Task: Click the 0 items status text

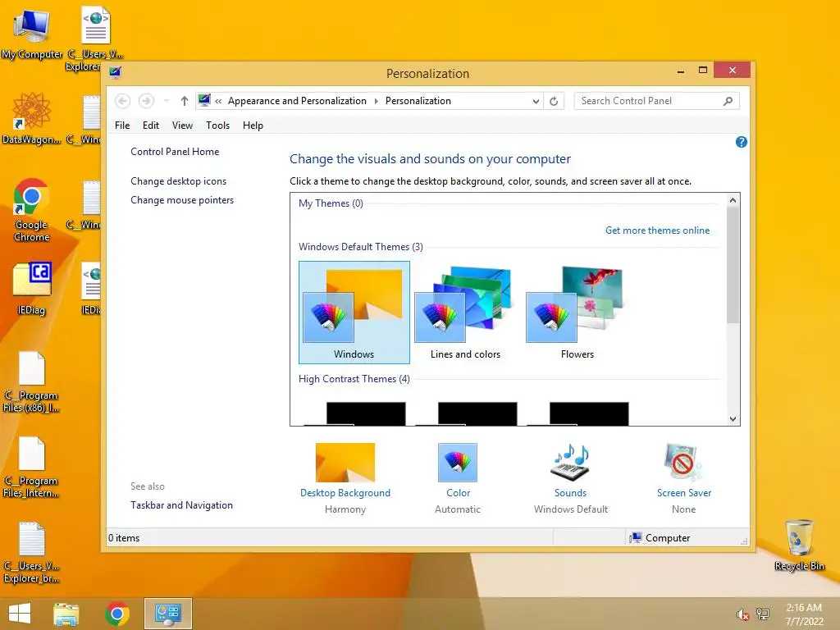Action: tap(124, 538)
